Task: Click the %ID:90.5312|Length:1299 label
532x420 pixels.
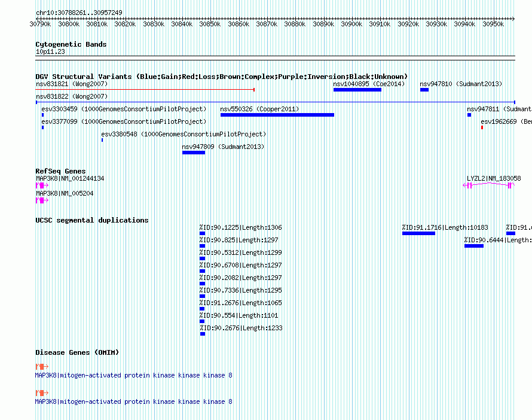Action: point(240,252)
